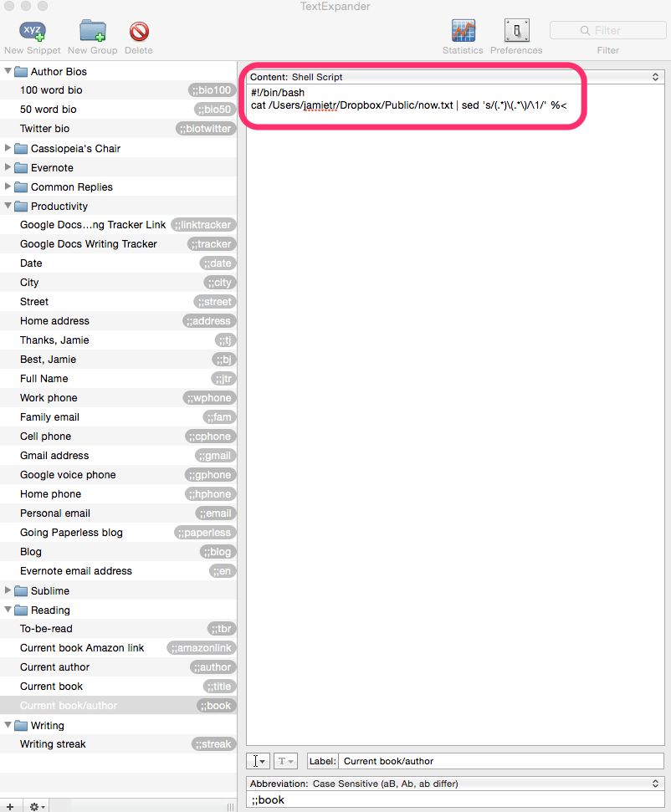
Task: Select the Home phone snippet
Action: pos(118,494)
